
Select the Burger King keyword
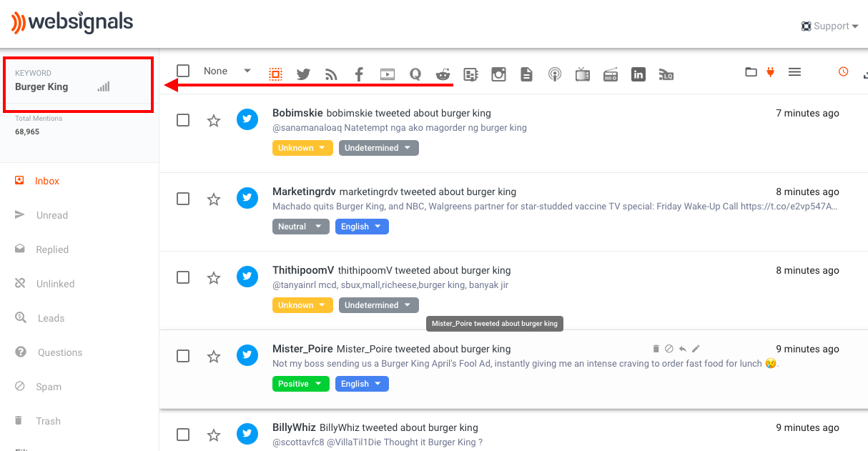41,86
